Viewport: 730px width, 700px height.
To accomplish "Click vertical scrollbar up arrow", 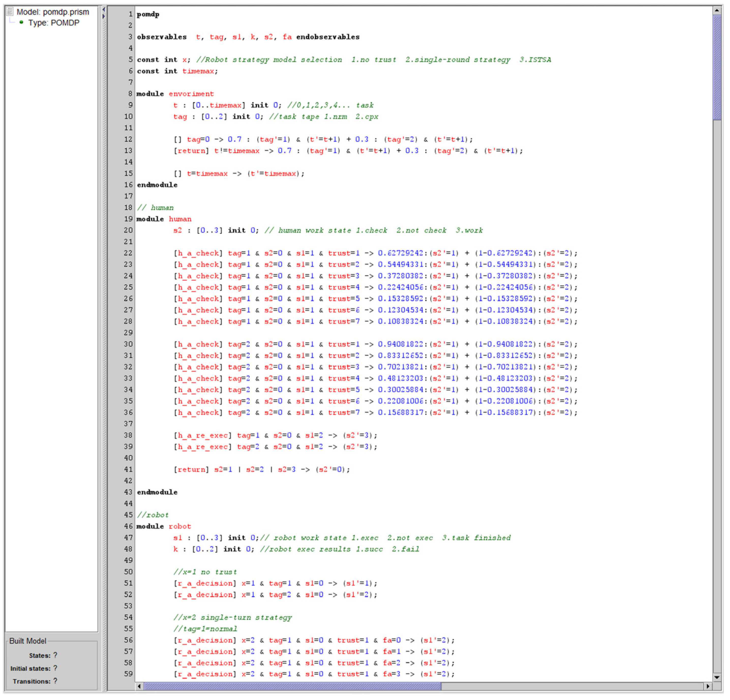I will coord(717,10).
